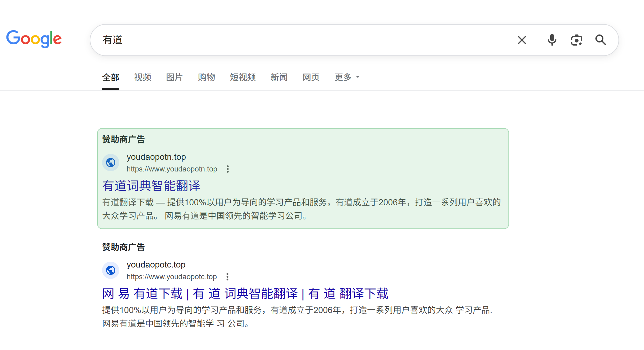Screen dimensions: 644x350
Task: Switch to the 新闻 tab
Action: point(279,77)
